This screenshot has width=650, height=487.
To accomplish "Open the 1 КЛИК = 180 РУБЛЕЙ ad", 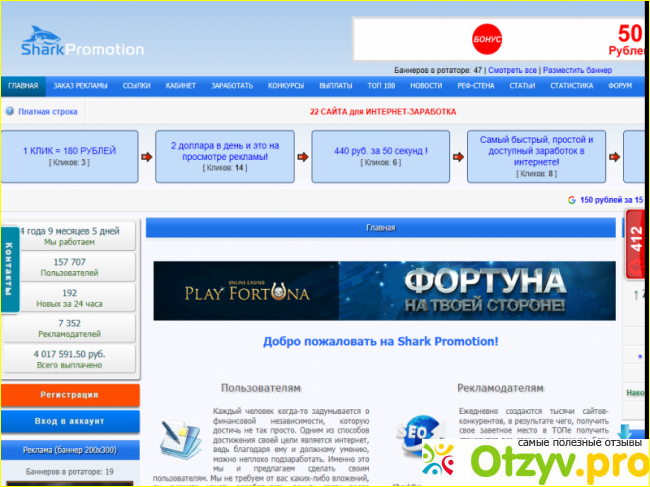I will (69, 151).
